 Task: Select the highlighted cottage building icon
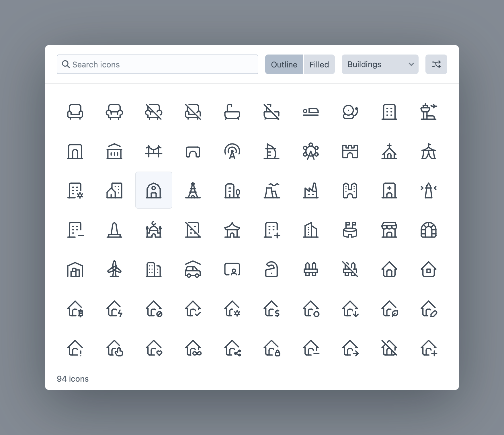pyautogui.click(x=154, y=190)
